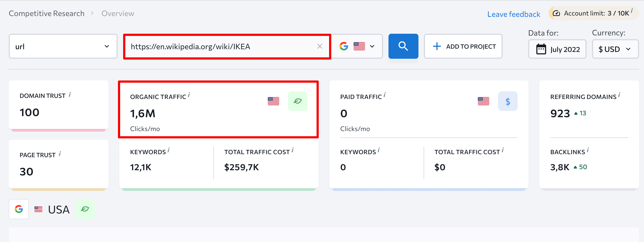Click the 1,6M organic traffic value
The image size is (644, 242).
tap(143, 113)
